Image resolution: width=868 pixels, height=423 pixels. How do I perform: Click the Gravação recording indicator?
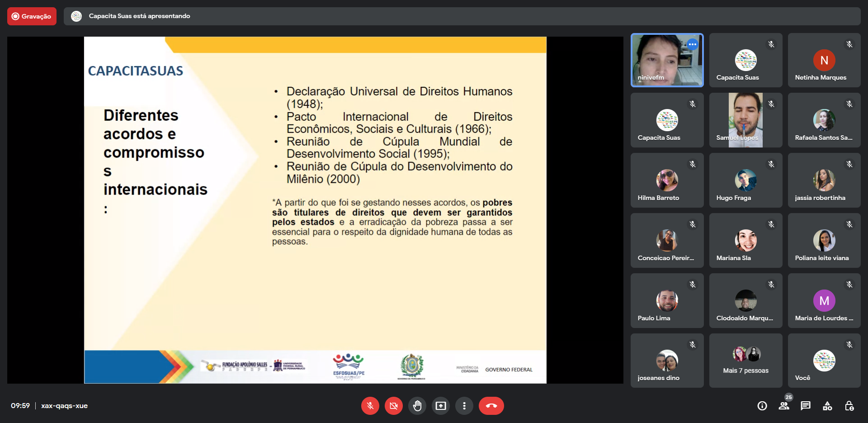point(32,16)
